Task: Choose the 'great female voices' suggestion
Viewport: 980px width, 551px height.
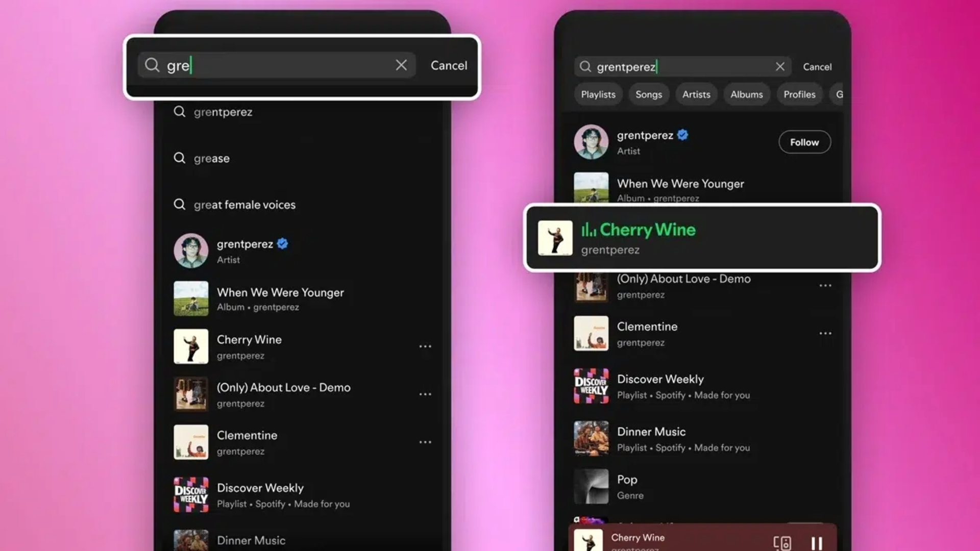Action: [x=244, y=205]
